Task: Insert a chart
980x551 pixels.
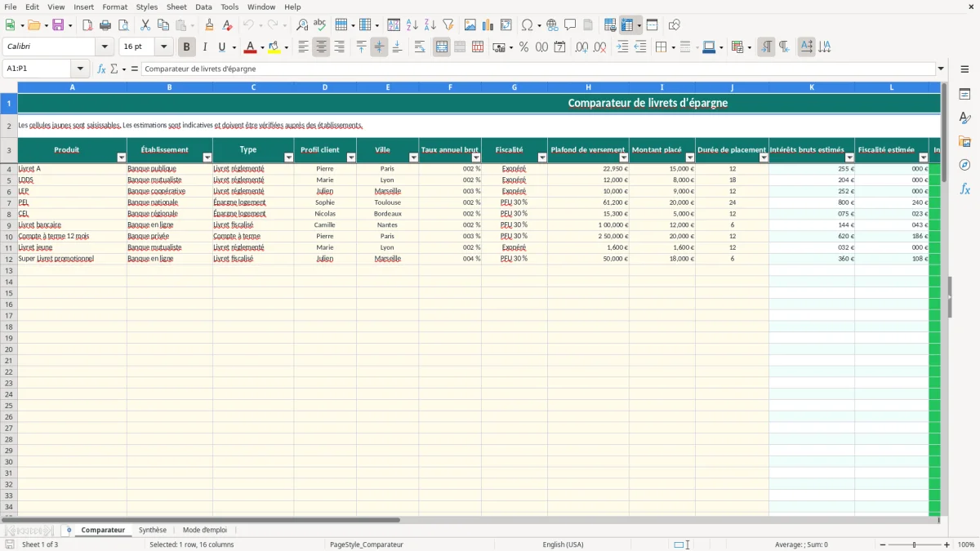Action: click(x=488, y=25)
